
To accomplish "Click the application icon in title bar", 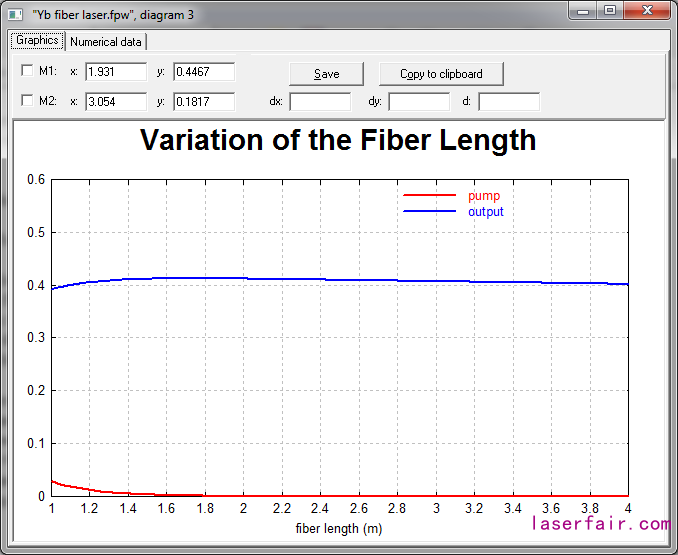I will [x=15, y=14].
